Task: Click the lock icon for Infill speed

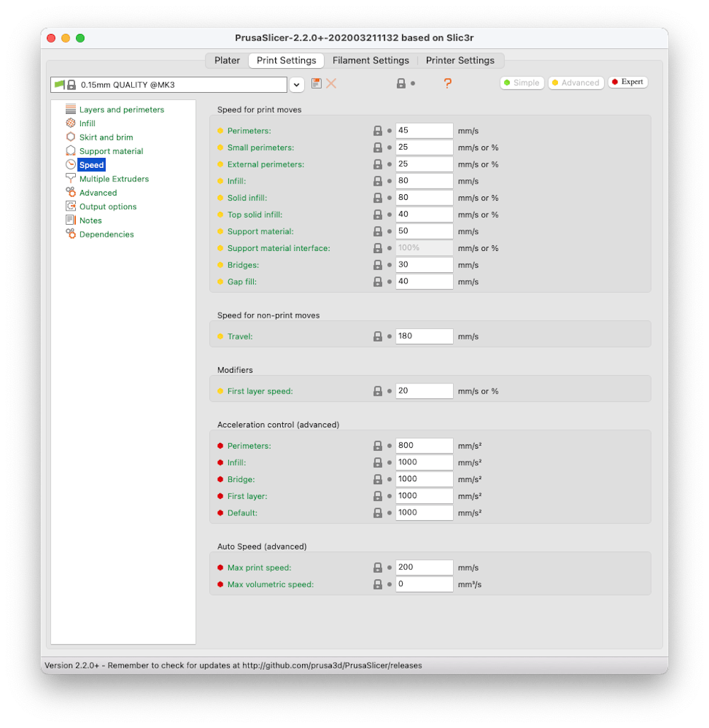Action: pyautogui.click(x=377, y=181)
